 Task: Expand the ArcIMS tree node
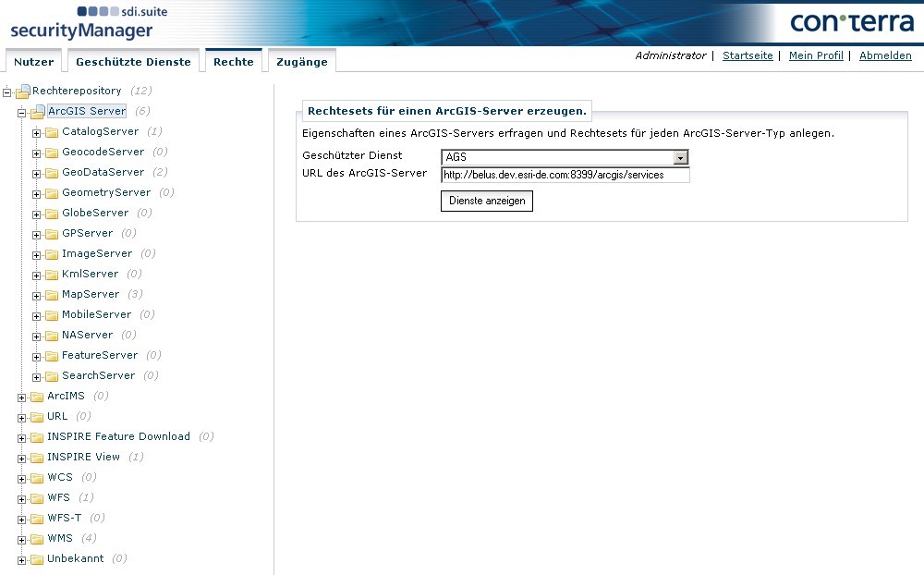coord(22,398)
